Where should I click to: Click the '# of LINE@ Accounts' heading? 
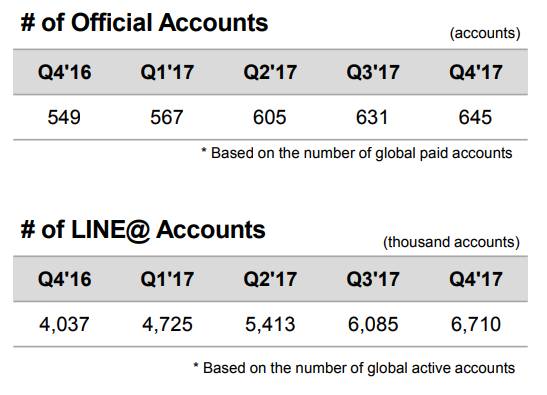143,230
